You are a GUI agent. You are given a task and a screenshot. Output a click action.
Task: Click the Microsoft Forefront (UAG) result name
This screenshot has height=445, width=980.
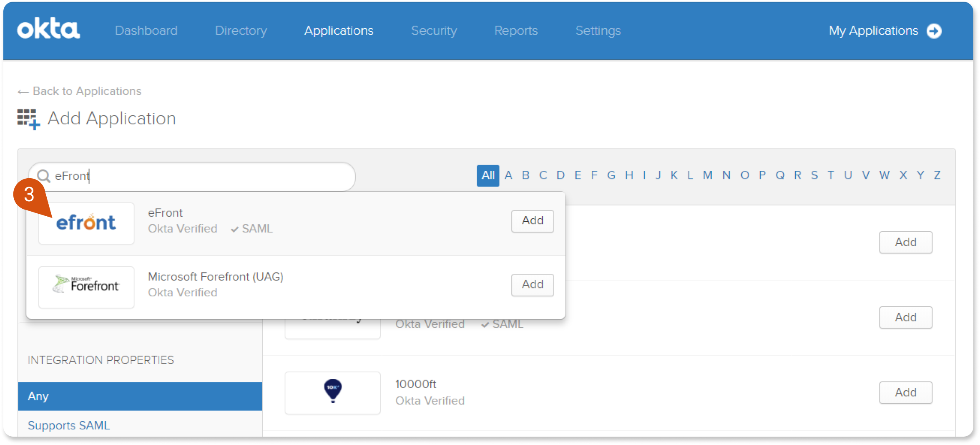coord(216,277)
